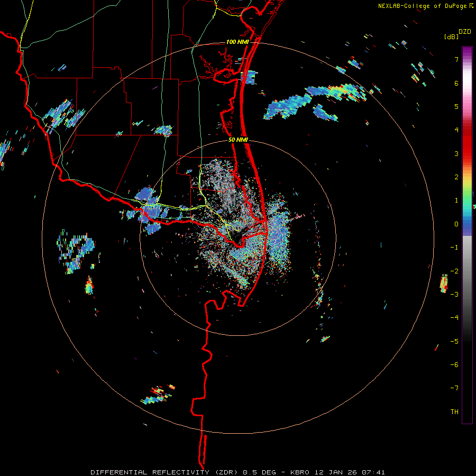476x476 pixels.
Task: Click the "7" value on the color scale
Action: click(x=456, y=59)
